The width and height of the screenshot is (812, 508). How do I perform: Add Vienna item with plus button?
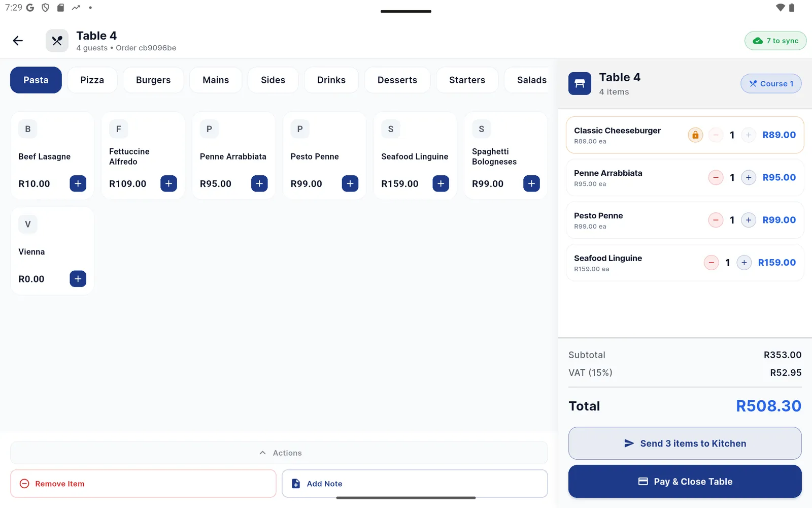pyautogui.click(x=78, y=278)
